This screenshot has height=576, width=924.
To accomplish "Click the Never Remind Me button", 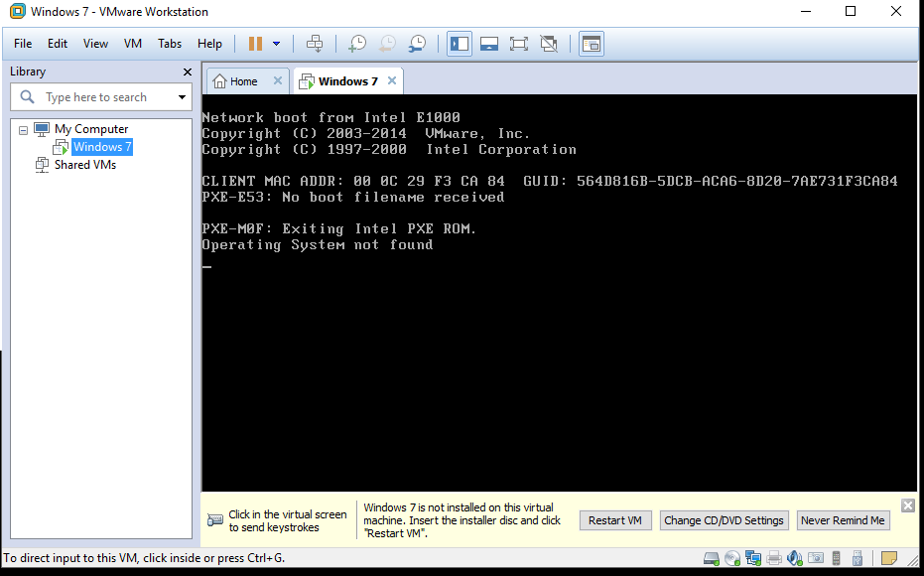I will (843, 520).
